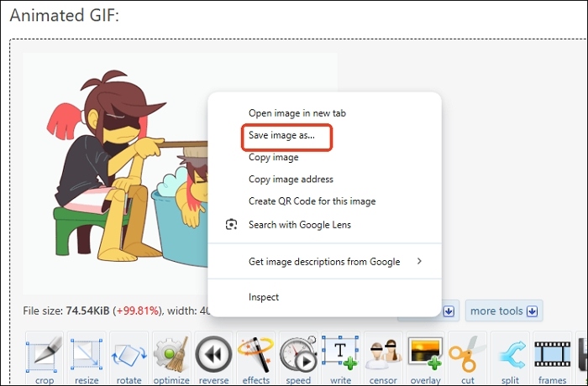This screenshot has width=588, height=386.
Task: Open the split GIF tool
Action: coord(510,356)
